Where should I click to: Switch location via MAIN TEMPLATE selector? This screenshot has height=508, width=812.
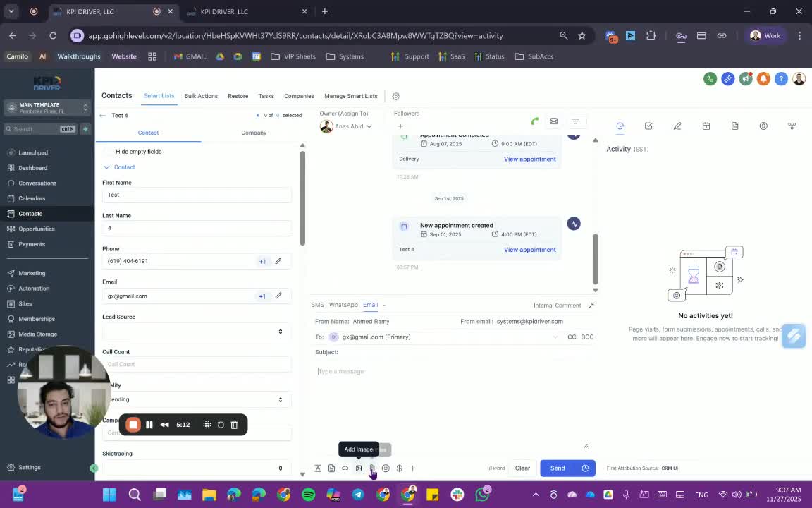(48, 108)
